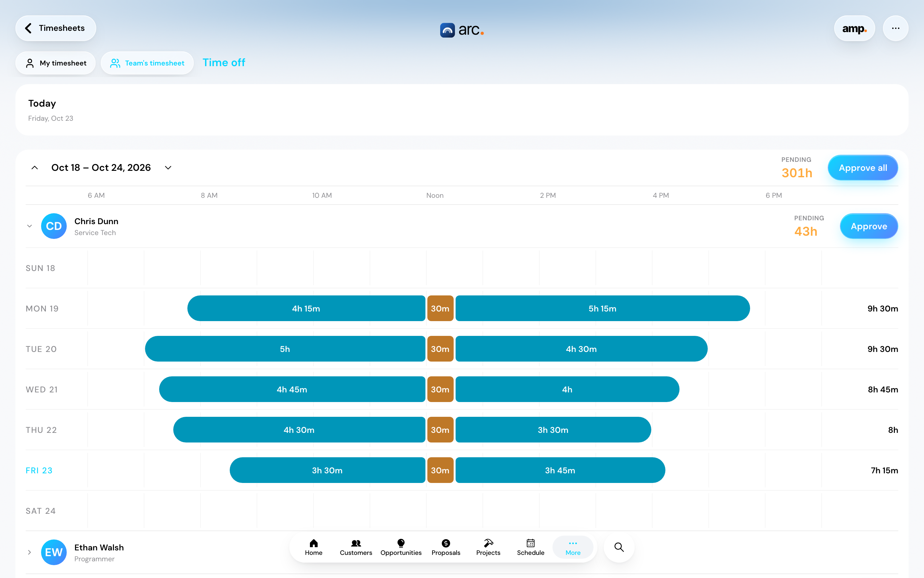Click Ethan Walsh's EW avatar

[54, 552]
